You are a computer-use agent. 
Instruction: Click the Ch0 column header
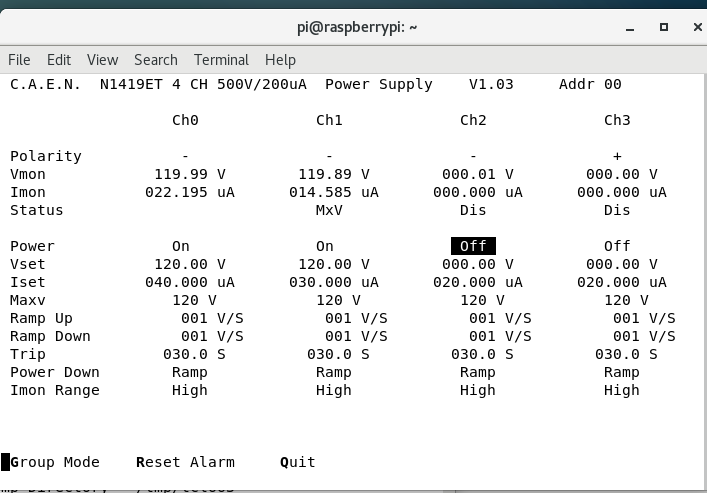[185, 120]
